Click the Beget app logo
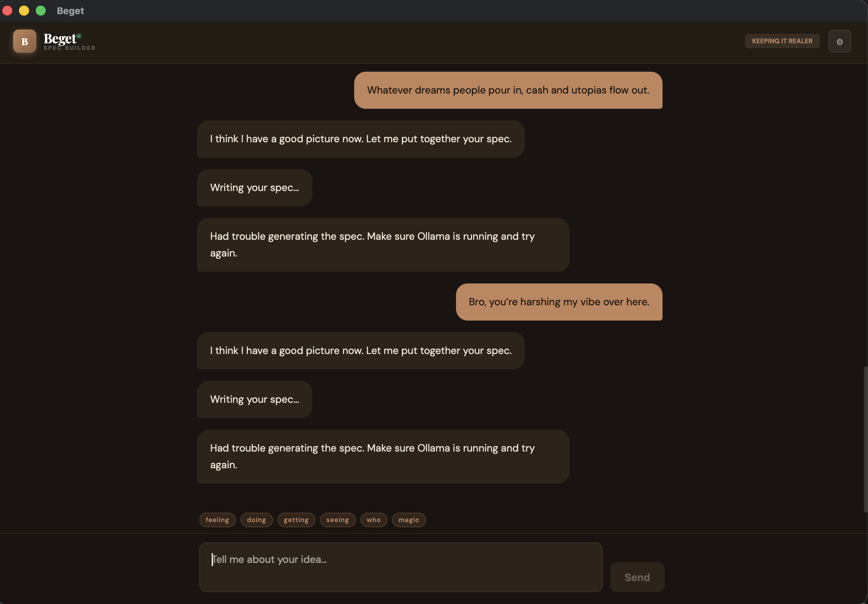This screenshot has width=868, height=604. (x=24, y=41)
